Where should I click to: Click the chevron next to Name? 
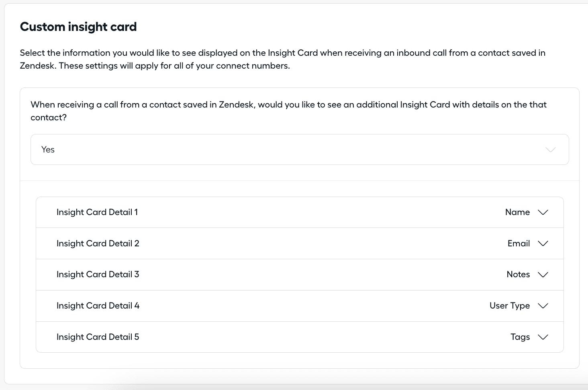click(x=543, y=212)
